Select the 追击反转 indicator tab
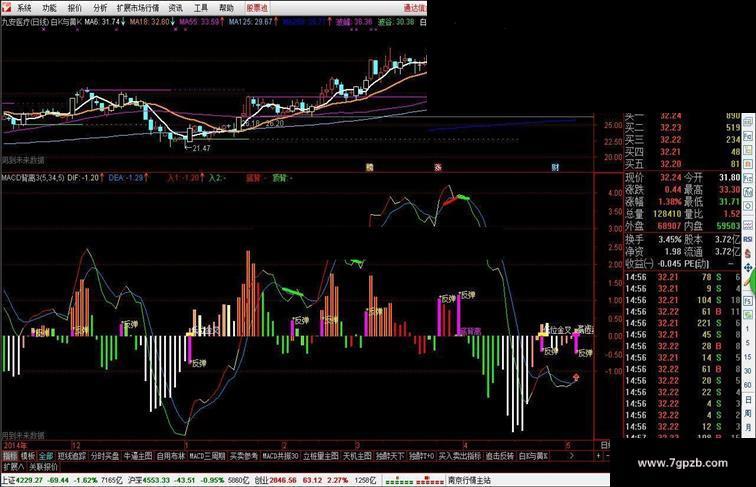The width and height of the screenshot is (756, 487). pyautogui.click(x=500, y=456)
